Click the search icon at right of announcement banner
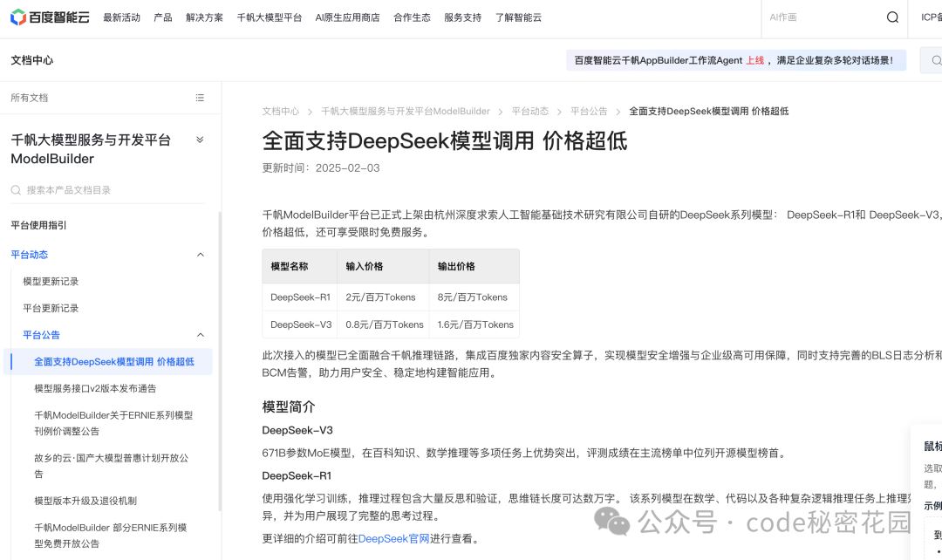This screenshot has width=942, height=560. tap(936, 60)
